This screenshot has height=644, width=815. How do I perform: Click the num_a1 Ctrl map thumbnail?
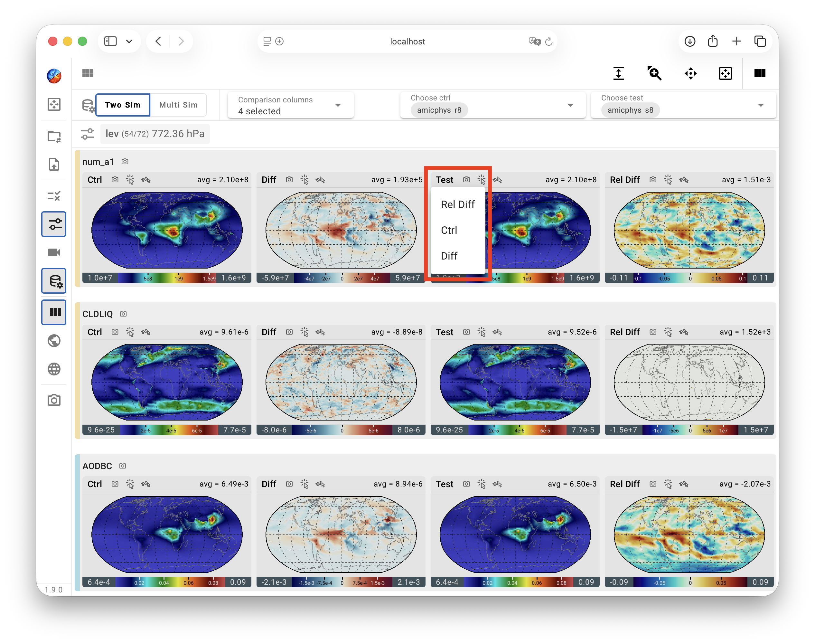pos(167,230)
